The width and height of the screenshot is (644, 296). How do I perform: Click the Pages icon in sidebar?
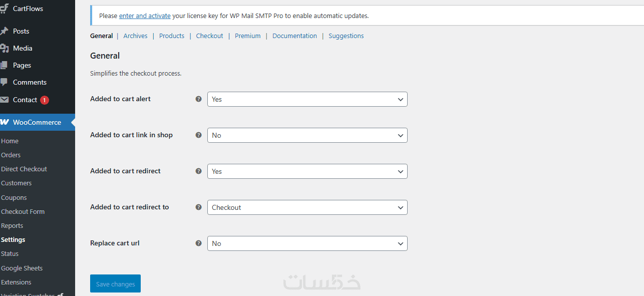(5, 65)
